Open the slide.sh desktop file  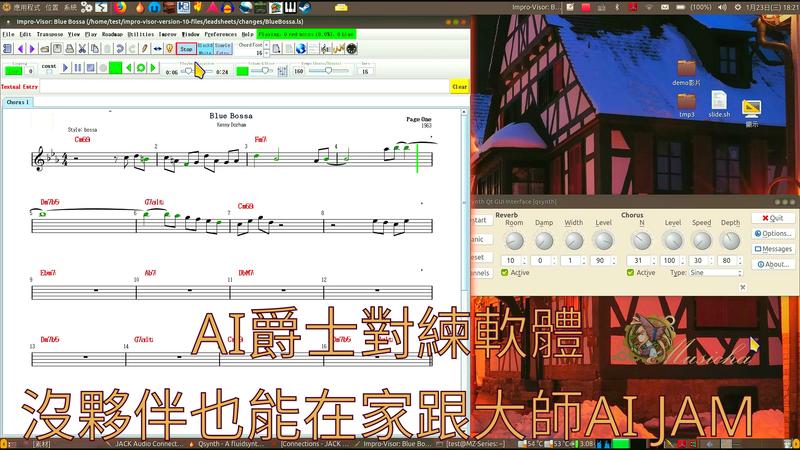[719, 104]
